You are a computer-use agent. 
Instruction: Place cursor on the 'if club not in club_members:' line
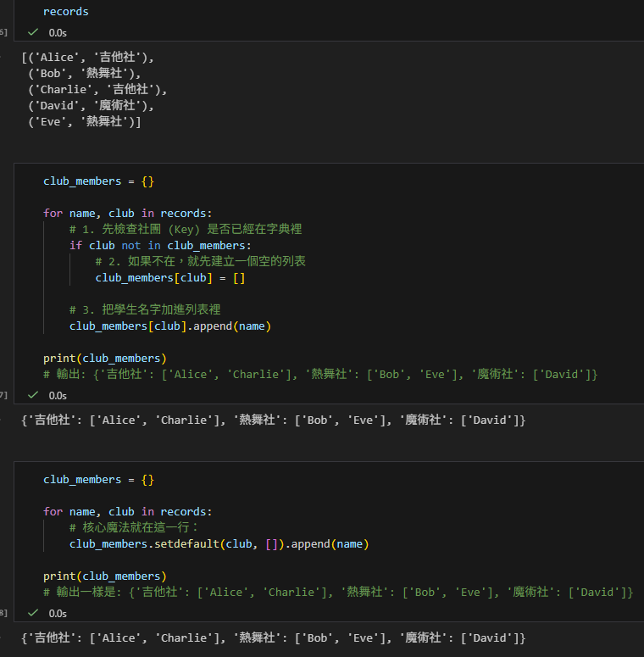click(x=160, y=246)
